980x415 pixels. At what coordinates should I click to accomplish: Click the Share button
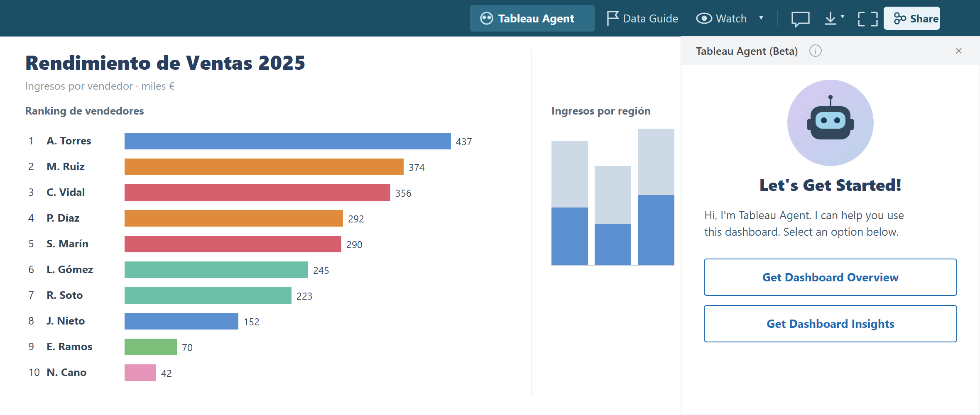[912, 18]
